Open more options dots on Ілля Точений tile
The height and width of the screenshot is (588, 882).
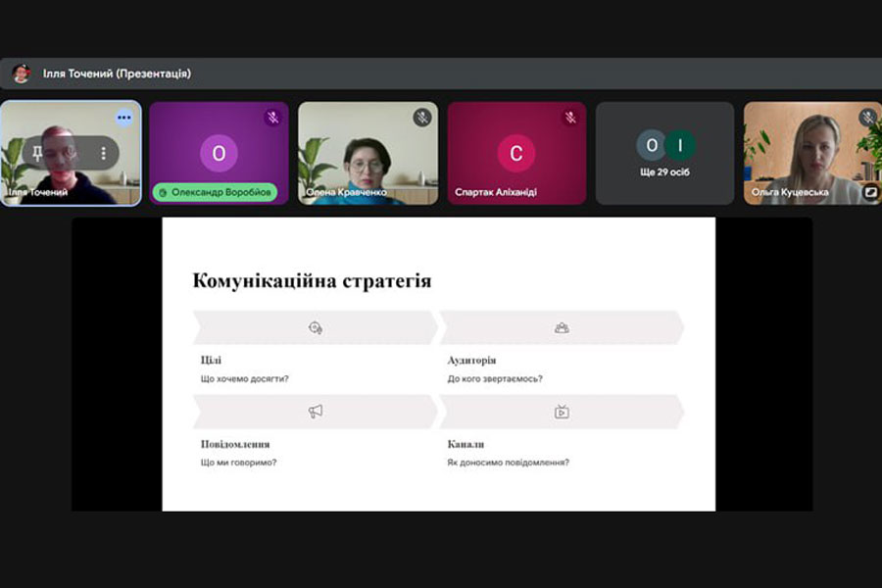click(x=123, y=118)
